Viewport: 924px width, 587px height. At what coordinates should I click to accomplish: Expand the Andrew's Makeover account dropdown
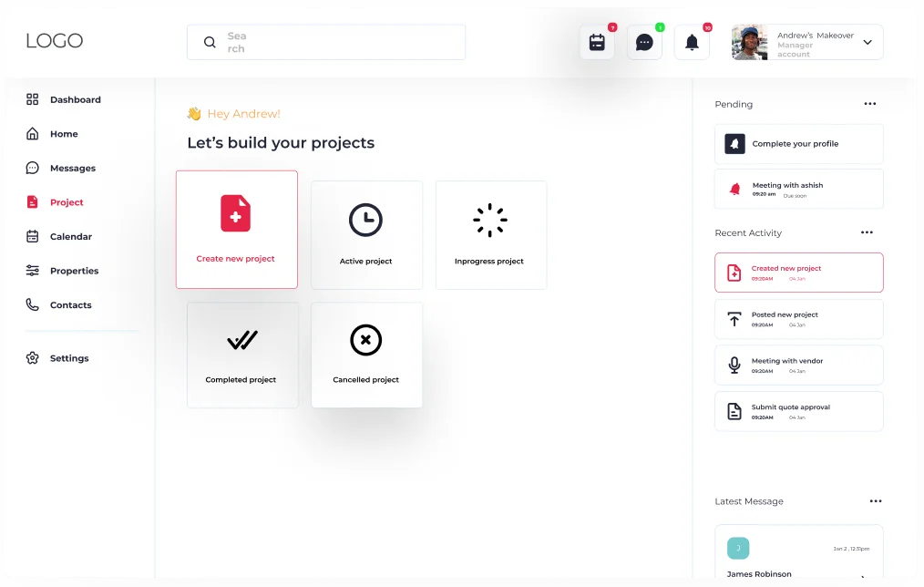pyautogui.click(x=867, y=43)
